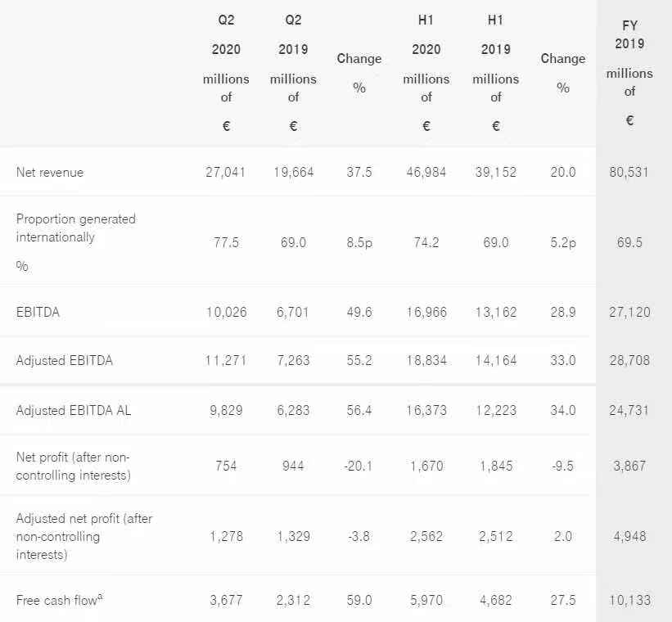This screenshot has height=622, width=672.
Task: Click the Q2 2020 EBITDA value 10,026
Action: 226,312
